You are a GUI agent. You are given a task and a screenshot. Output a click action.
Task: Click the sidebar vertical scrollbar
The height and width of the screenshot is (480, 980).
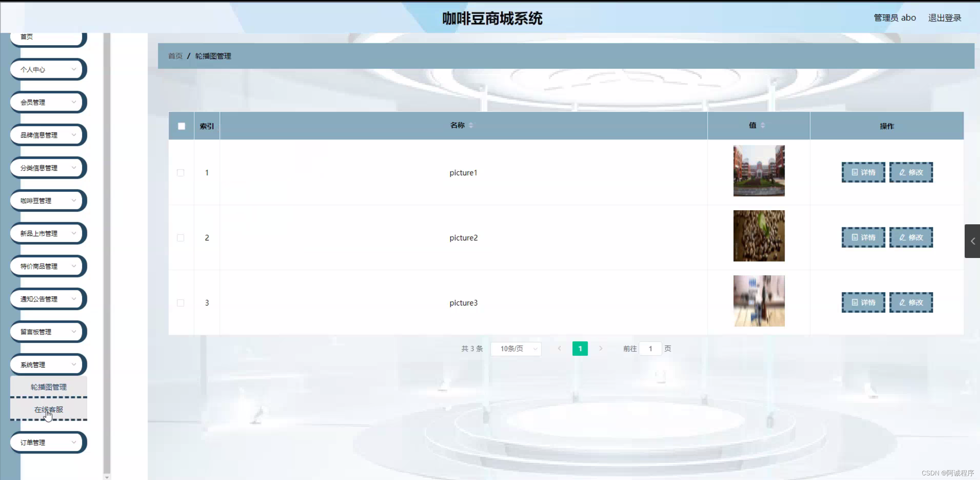click(107, 253)
